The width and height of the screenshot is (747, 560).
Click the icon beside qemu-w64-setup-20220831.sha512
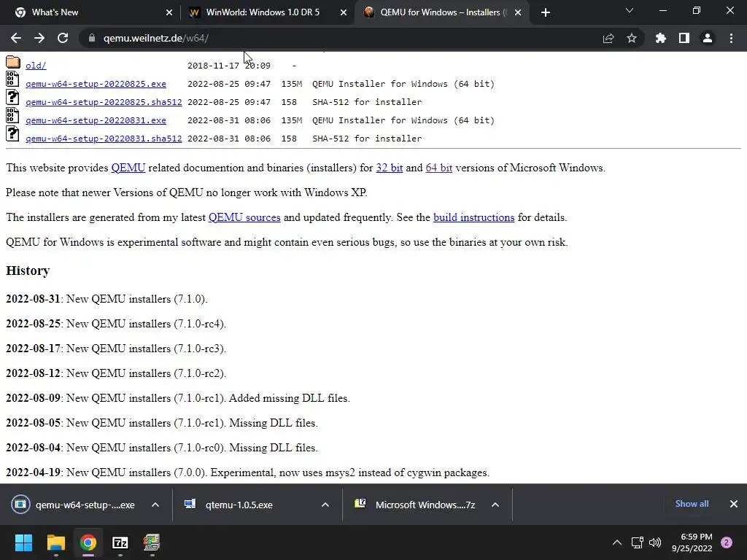12,134
